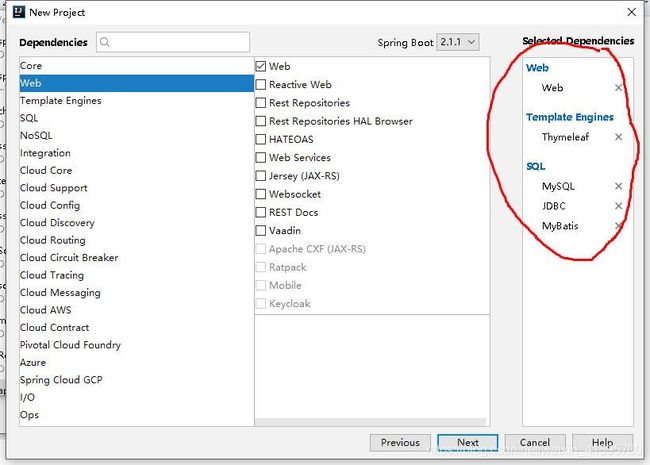This screenshot has width=650, height=465.
Task: Click the MySQL selected dependency entry
Action: pos(558,186)
